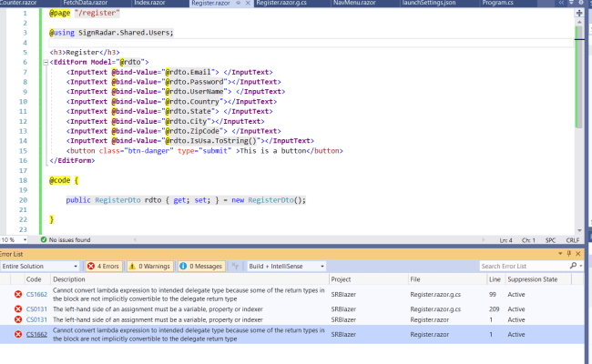Sort errors by Line column header
The height and width of the screenshot is (364, 592).
click(495, 279)
